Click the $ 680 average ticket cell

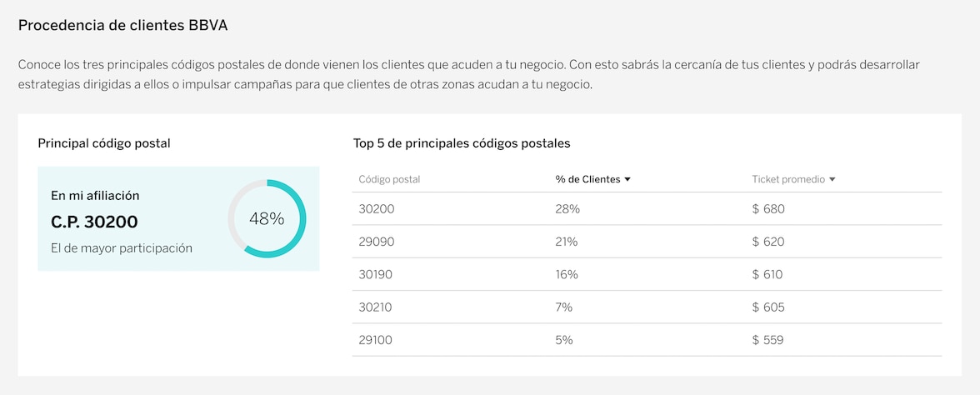768,209
